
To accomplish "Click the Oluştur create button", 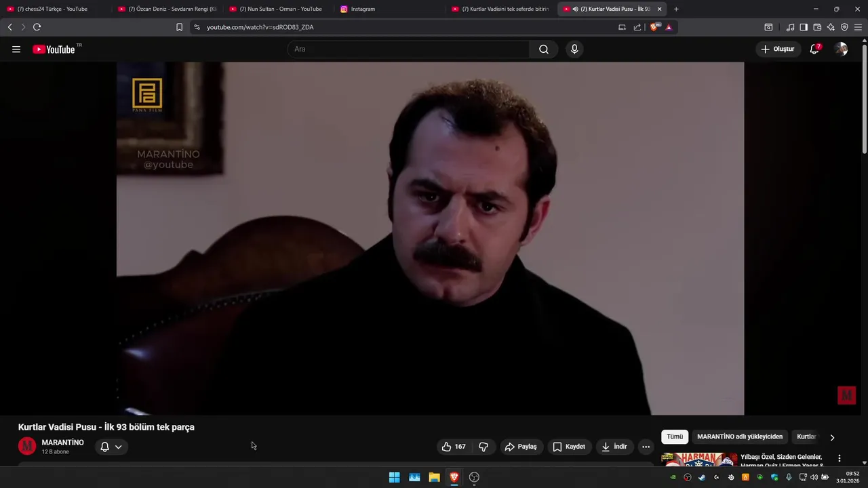I will pyautogui.click(x=777, y=49).
